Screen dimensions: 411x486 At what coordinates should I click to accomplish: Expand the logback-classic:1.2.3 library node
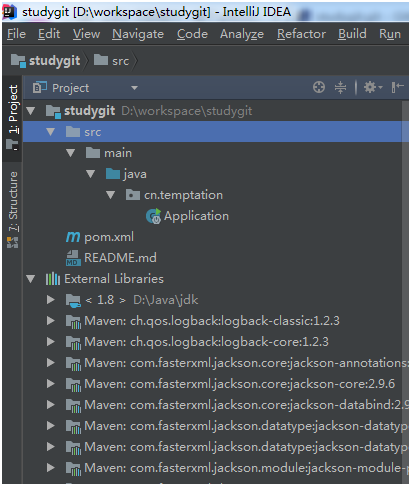[x=51, y=321]
